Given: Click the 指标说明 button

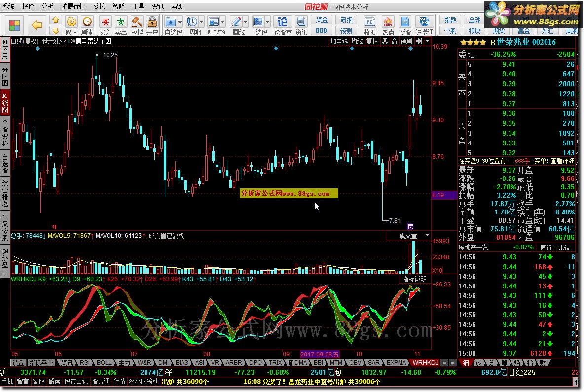Looking at the screenshot, I should pos(414,279).
